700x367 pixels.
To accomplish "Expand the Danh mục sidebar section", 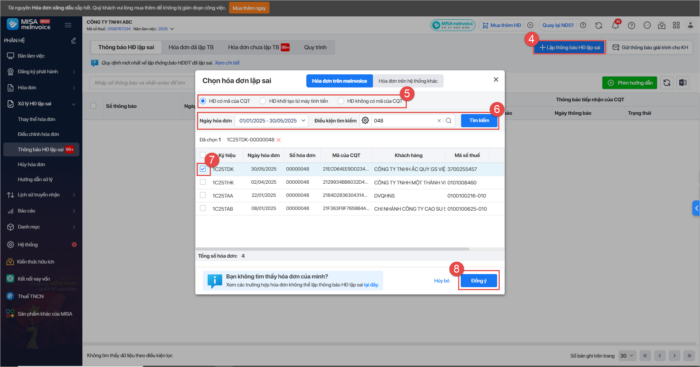I will [x=41, y=227].
